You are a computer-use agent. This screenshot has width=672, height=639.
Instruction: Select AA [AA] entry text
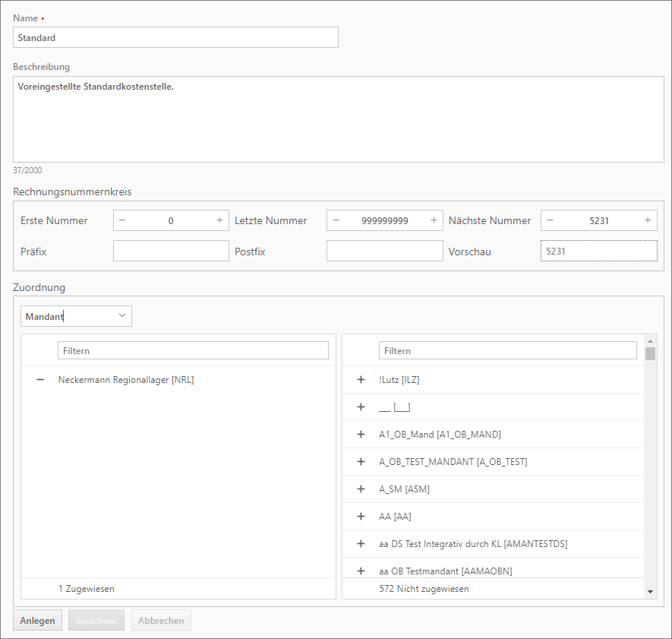(x=395, y=517)
